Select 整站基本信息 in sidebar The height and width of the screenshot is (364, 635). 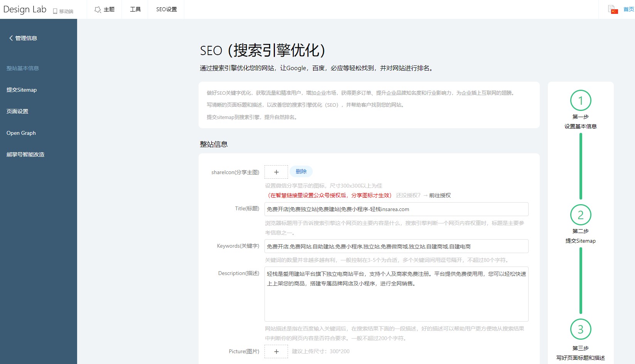tap(23, 68)
